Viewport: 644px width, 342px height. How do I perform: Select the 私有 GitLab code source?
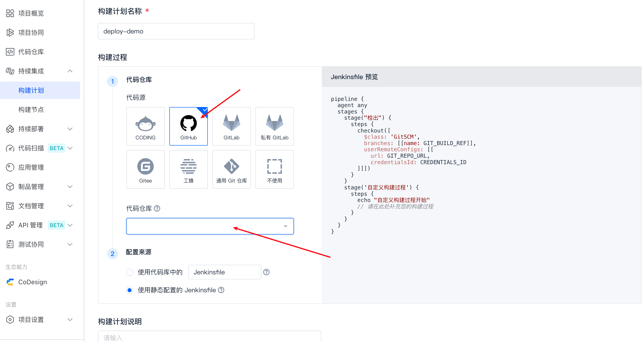point(274,126)
